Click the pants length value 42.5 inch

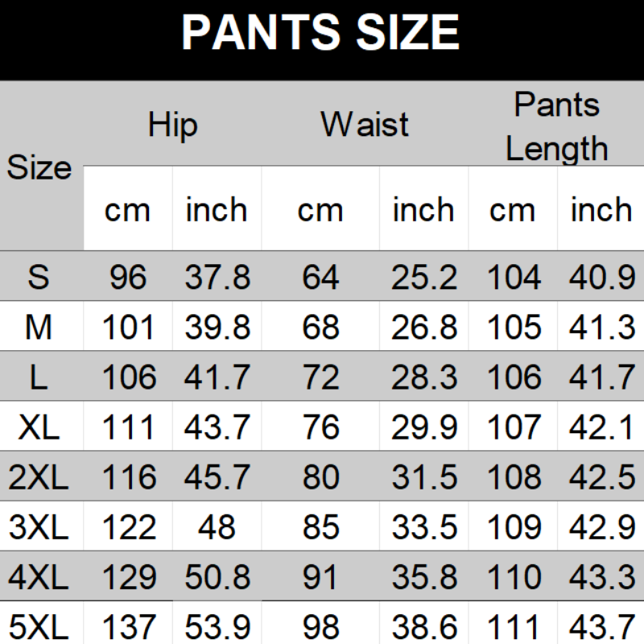601,477
